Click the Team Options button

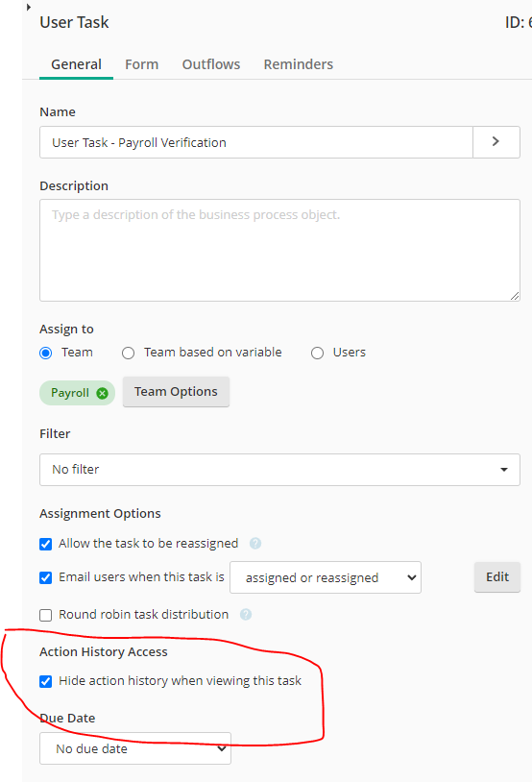tap(176, 392)
